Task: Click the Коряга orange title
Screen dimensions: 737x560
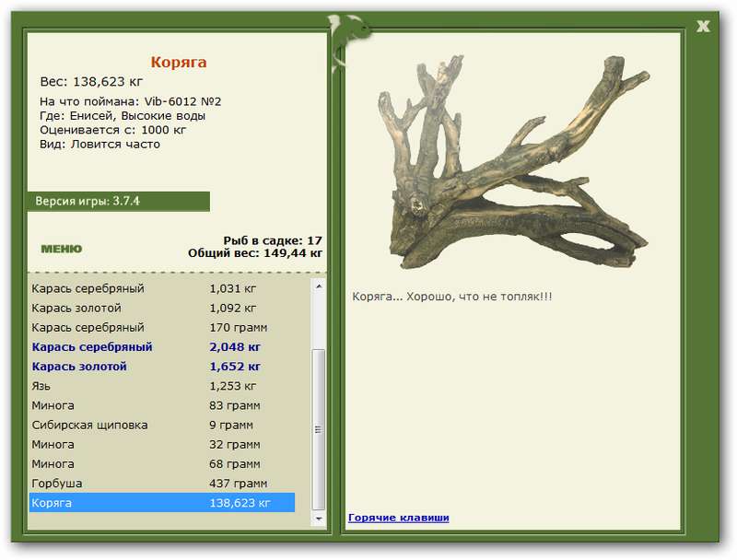Action: 179,62
